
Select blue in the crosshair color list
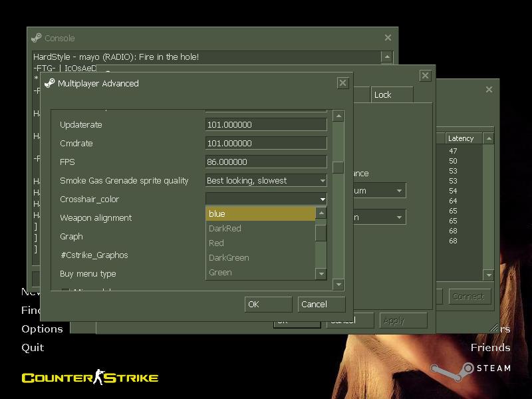pyautogui.click(x=260, y=213)
